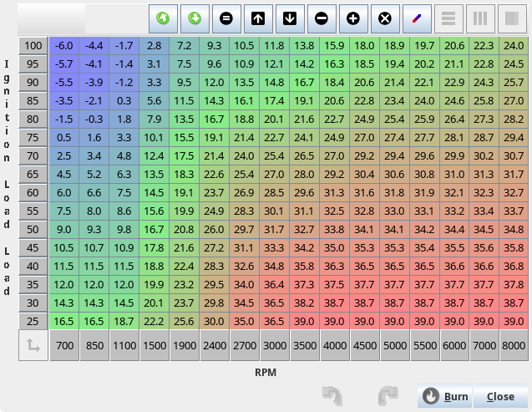
Task: Select the 8000 RPM column header
Action: [514, 345]
